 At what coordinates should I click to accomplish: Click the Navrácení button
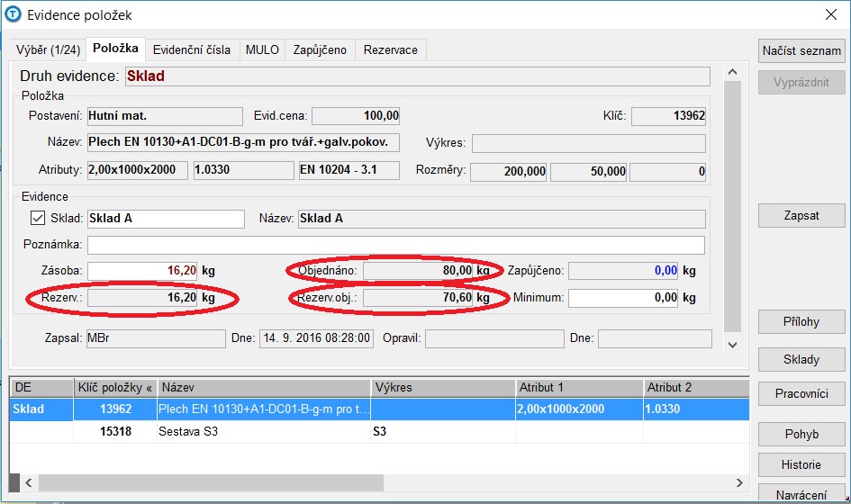[x=801, y=494]
